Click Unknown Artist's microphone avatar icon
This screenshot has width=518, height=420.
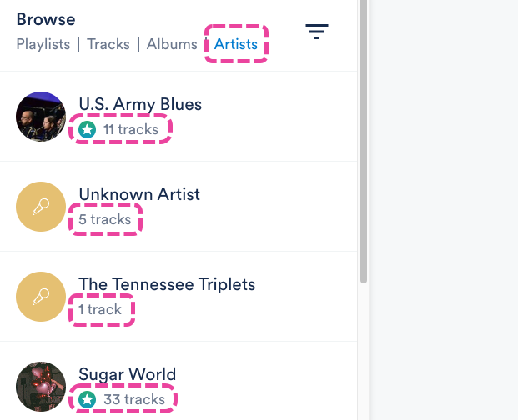[x=41, y=207]
